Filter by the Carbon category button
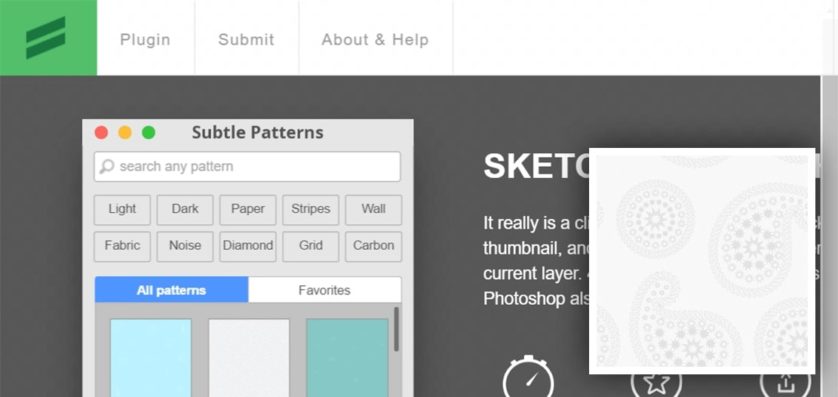The width and height of the screenshot is (838, 397). click(374, 246)
